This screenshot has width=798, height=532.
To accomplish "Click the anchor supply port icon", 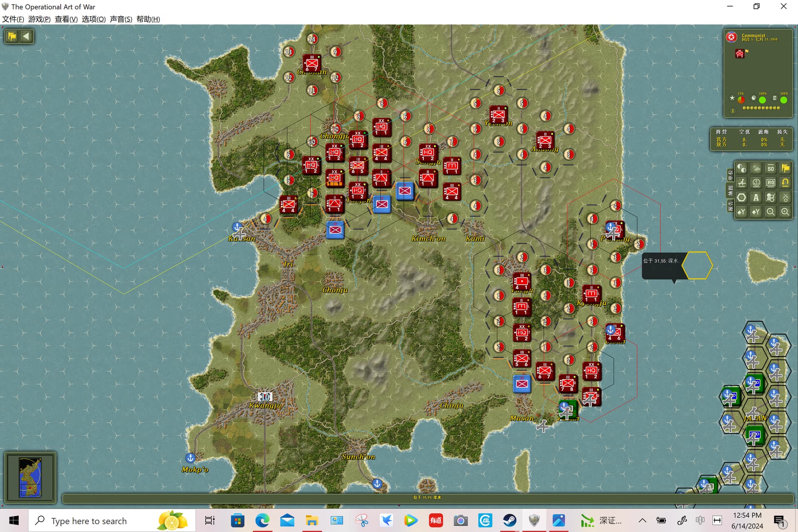I will (x=756, y=183).
